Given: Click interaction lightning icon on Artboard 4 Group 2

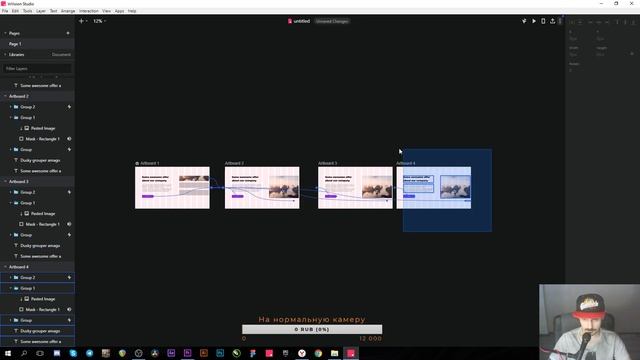Looking at the screenshot, I should [69, 278].
